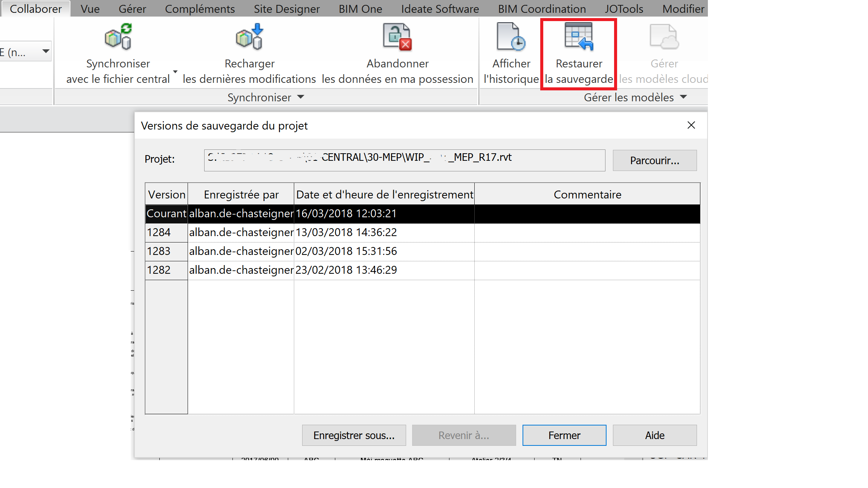This screenshot has width=868, height=488.
Task: Click Recharger les dernières modifications icon
Action: coord(249,37)
